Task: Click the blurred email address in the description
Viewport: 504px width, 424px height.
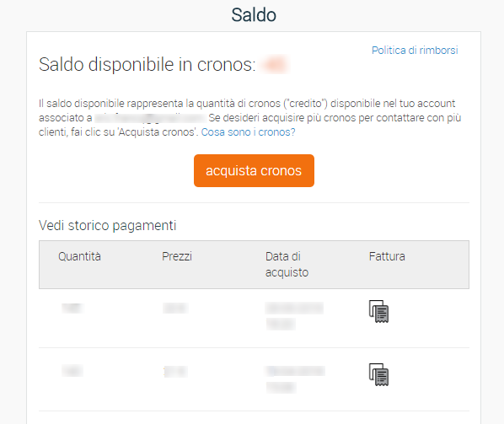Action: click(150, 118)
